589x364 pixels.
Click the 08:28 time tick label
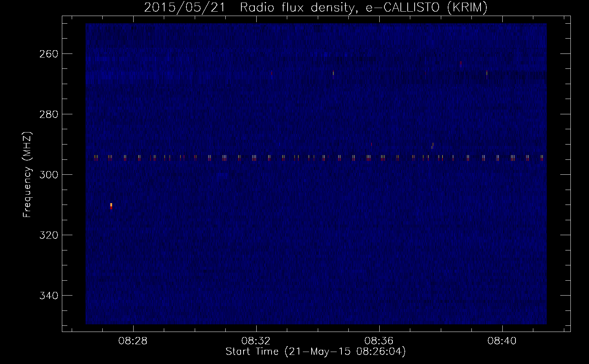point(133,341)
